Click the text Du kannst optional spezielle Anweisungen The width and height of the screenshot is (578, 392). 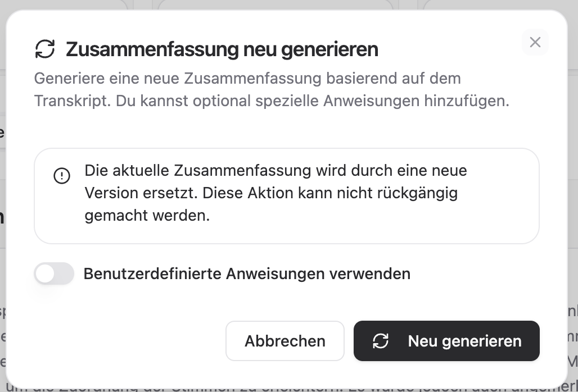point(268,101)
